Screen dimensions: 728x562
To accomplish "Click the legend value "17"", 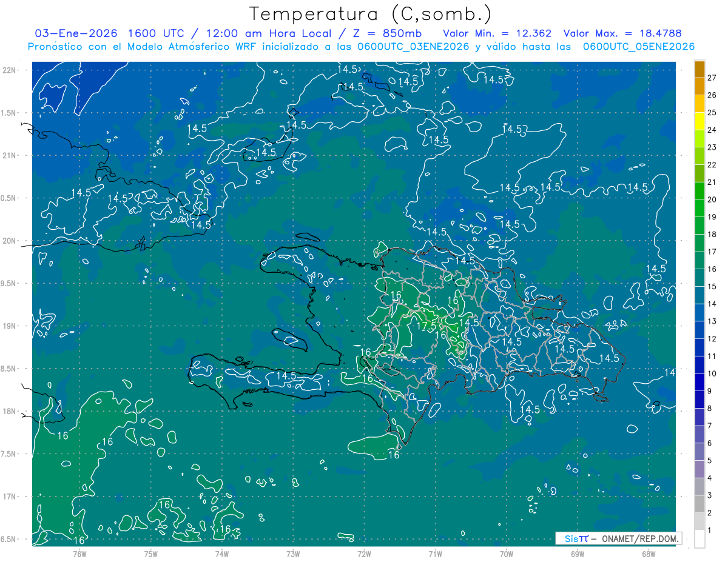I will [x=712, y=252].
